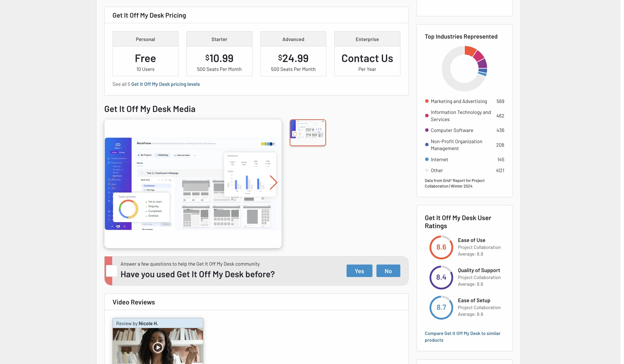The image size is (624, 364).
Task: Click the count 4121 next to Other
Action: (x=500, y=170)
